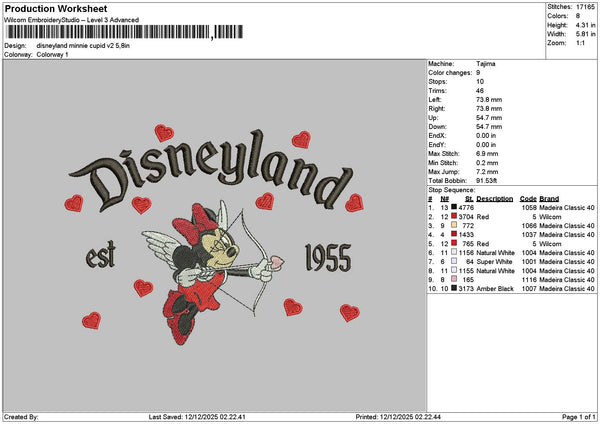Image resolution: width=600 pixels, height=424 pixels.
Task: Click the Code column header
Action: [x=529, y=198]
